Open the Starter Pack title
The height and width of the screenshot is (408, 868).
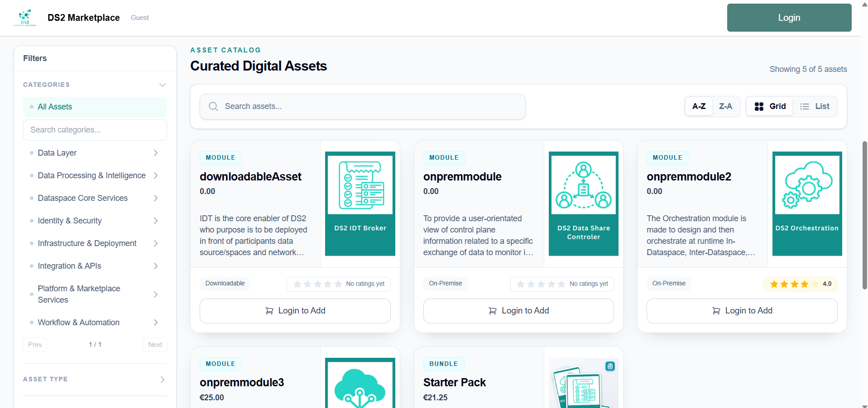coord(454,383)
